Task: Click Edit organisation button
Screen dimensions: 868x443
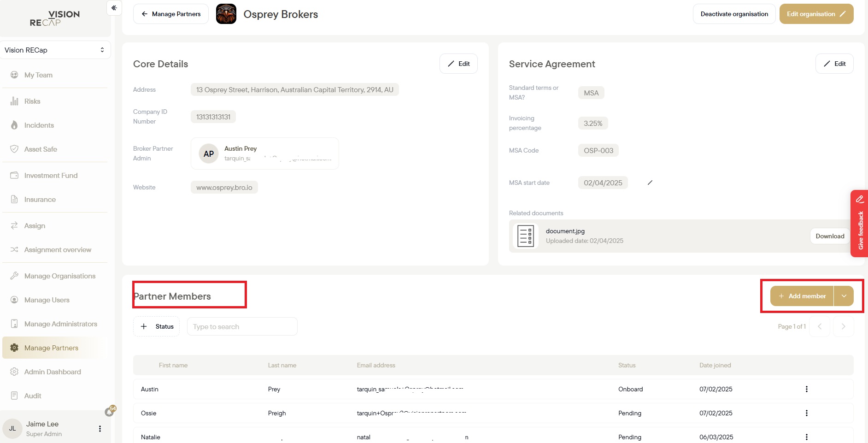Action: (x=816, y=14)
